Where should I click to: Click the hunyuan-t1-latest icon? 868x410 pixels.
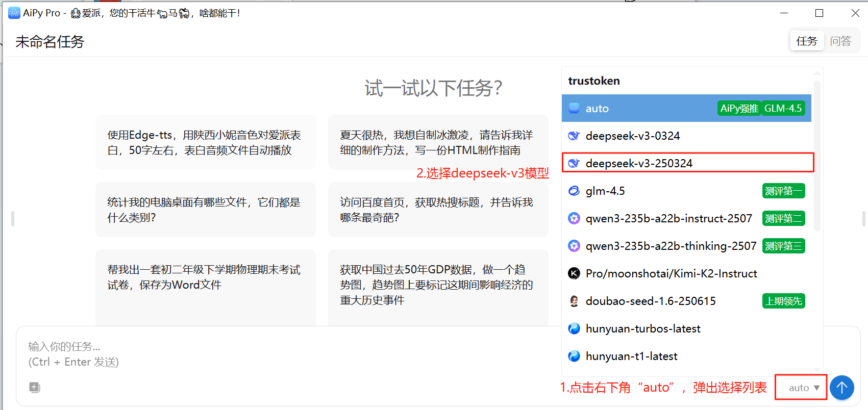574,356
